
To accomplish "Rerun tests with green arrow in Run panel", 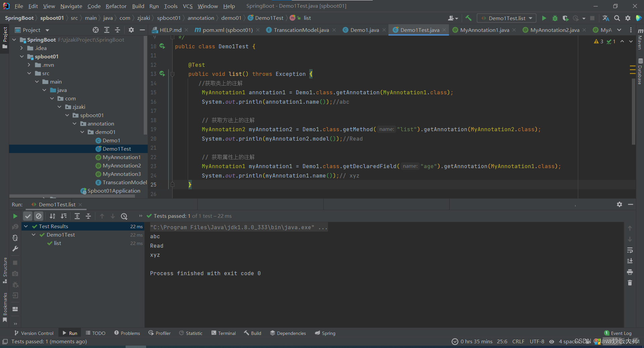I will 15,216.
